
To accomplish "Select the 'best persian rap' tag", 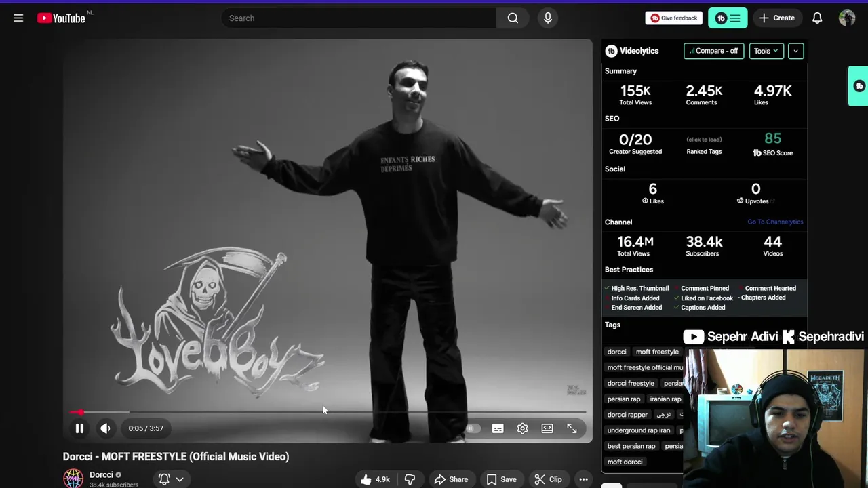I will tap(631, 446).
